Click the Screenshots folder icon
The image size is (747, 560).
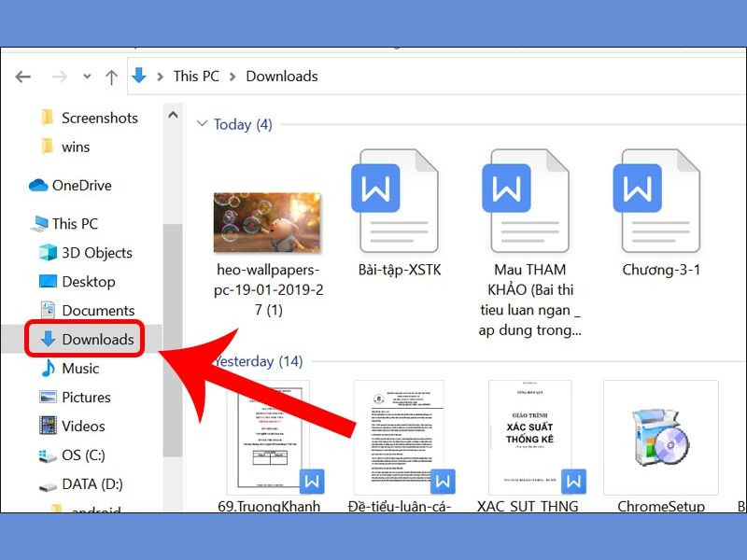48,118
